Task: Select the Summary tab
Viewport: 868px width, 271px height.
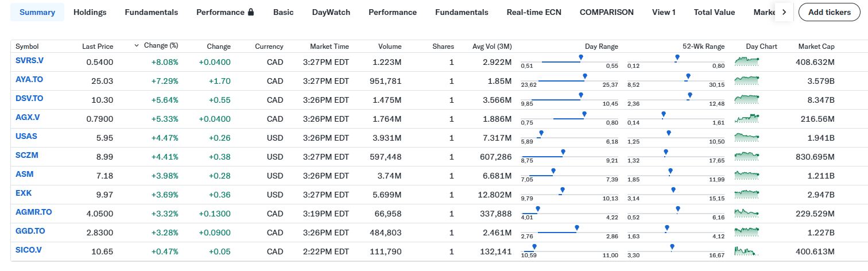Action: pos(37,12)
